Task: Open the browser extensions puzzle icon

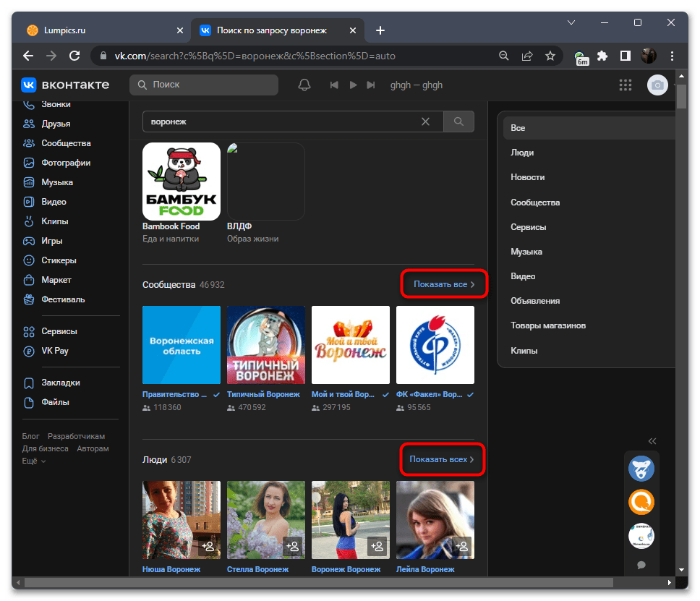Action: [602, 56]
